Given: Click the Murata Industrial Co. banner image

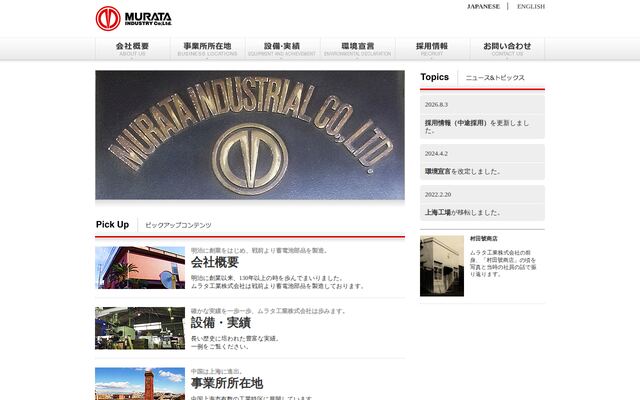Looking at the screenshot, I should point(250,135).
